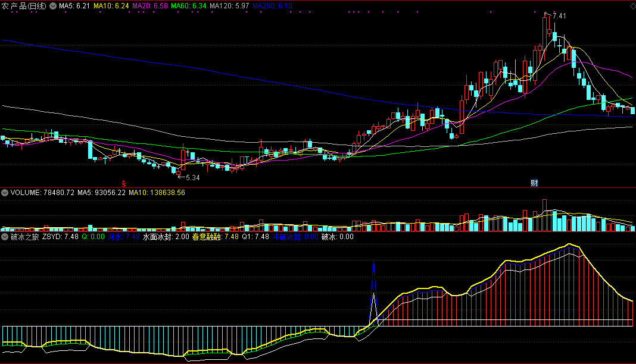
Task: Click the volume MA10: 138638.56 label
Action: click(157, 193)
